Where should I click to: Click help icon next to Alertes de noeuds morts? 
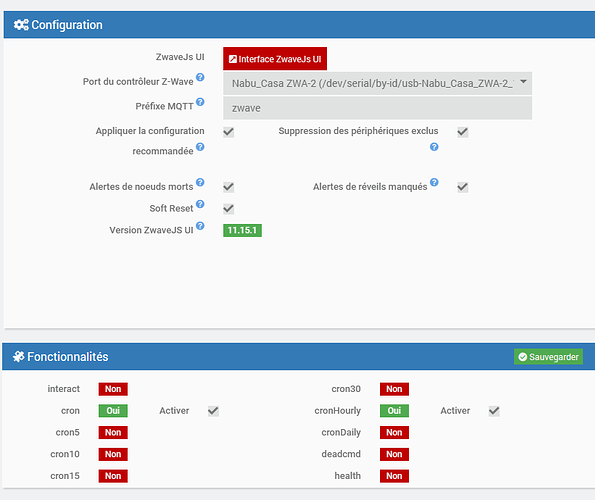tap(200, 182)
